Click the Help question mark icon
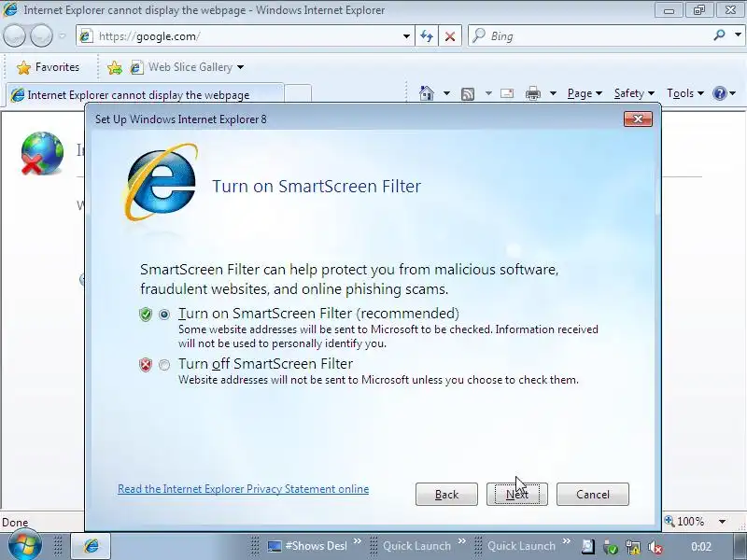This screenshot has height=560, width=747. point(719,93)
